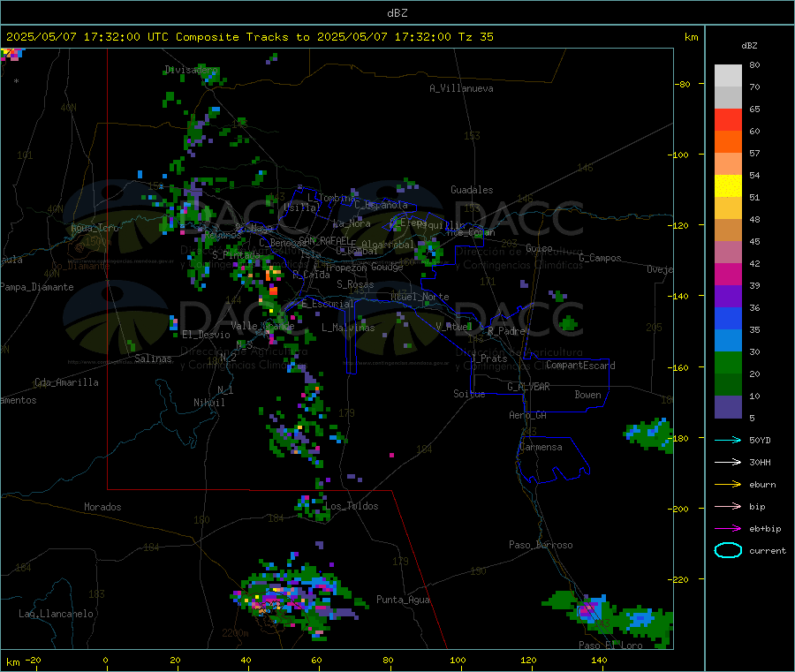The height and width of the screenshot is (672, 795).
Task: Select the dotted yellow 51-54 dBZ swatch
Action: [728, 186]
